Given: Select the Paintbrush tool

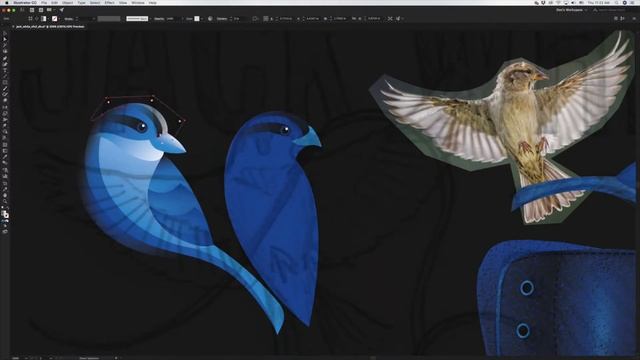Looking at the screenshot, I should 5,89.
